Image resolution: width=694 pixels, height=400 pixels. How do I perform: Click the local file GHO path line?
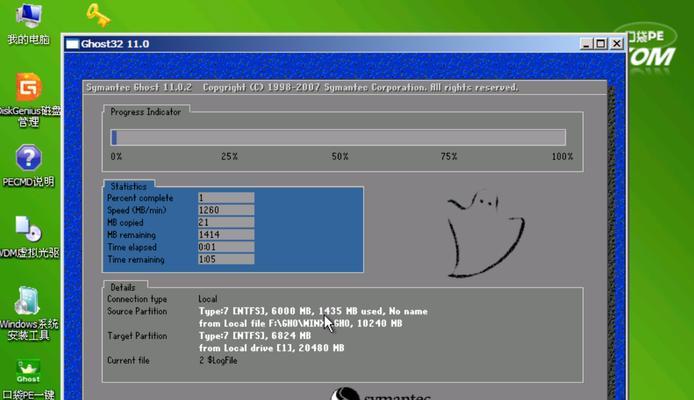tap(300, 323)
